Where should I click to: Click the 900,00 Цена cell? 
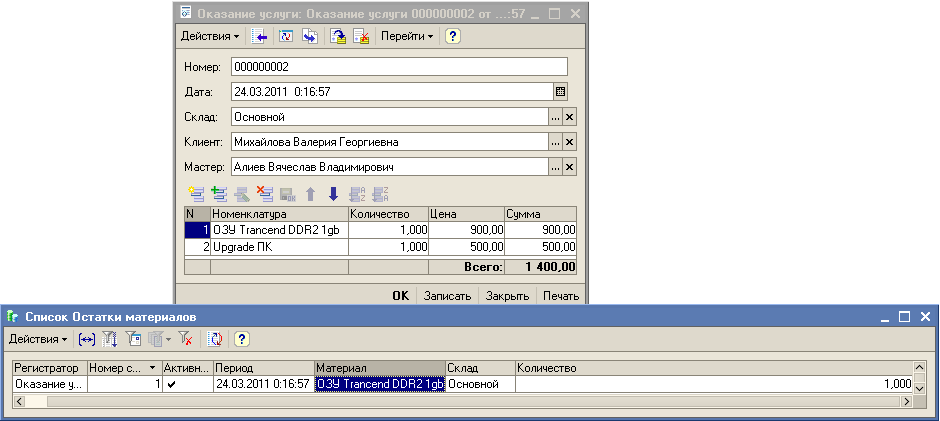[x=466, y=230]
